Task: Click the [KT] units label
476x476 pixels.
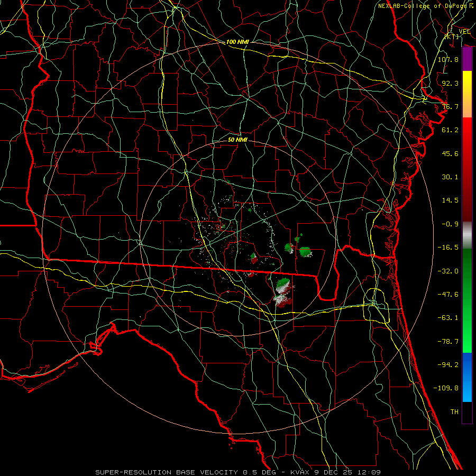Action: [x=452, y=36]
